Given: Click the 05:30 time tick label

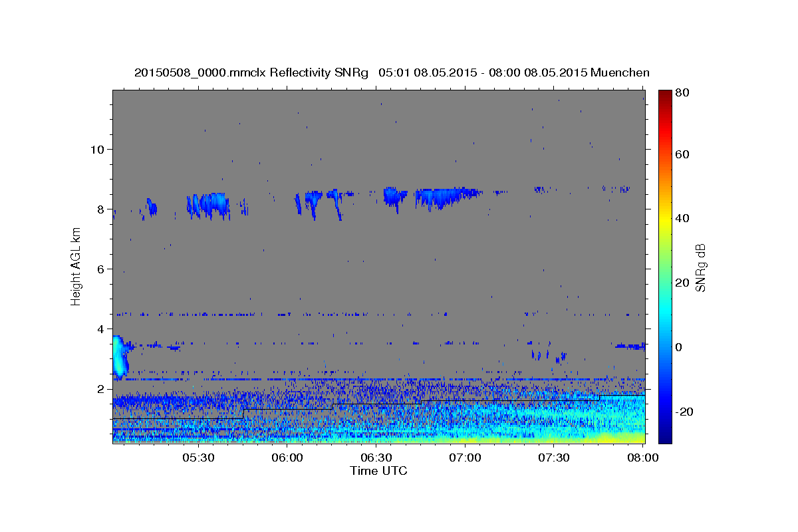Looking at the screenshot, I should coord(198,458).
